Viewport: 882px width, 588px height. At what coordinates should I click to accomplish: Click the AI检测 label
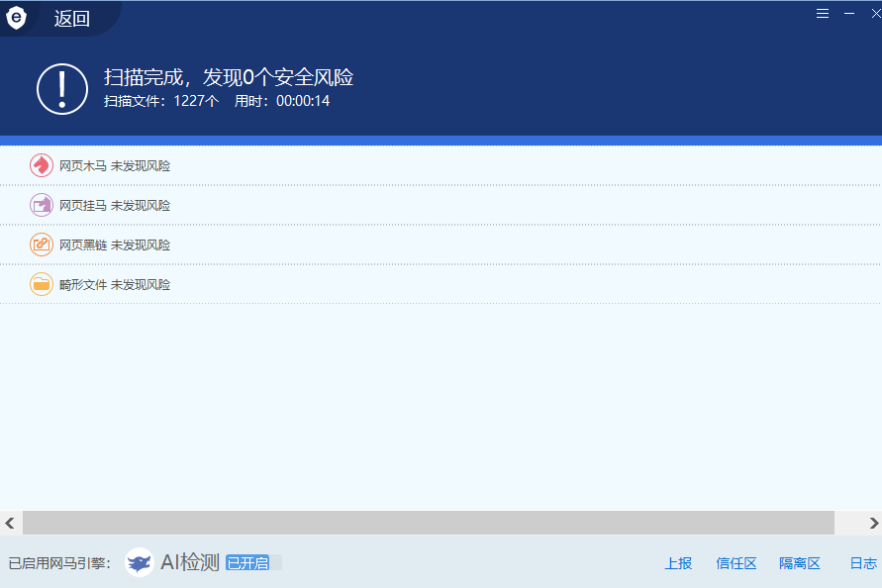pos(190,562)
